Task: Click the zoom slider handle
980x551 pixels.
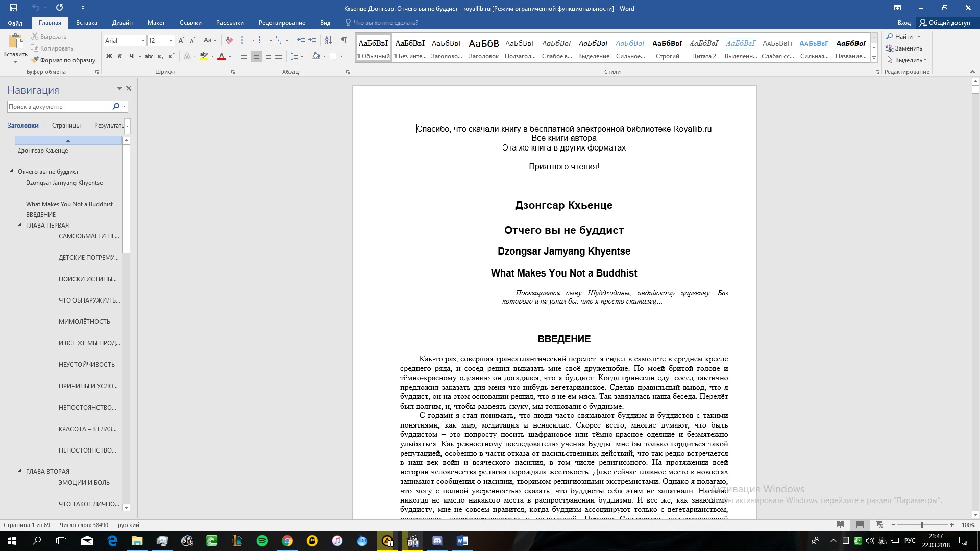Action: [922, 525]
